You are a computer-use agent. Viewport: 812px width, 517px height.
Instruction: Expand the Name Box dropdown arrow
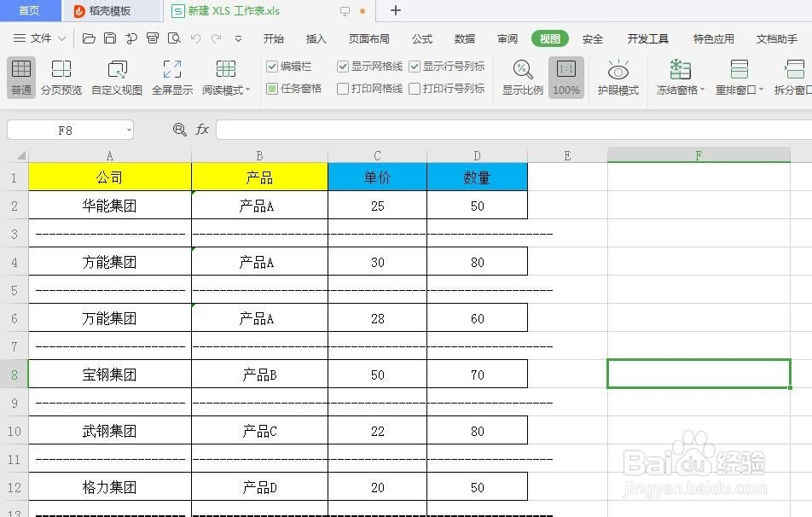(x=129, y=130)
